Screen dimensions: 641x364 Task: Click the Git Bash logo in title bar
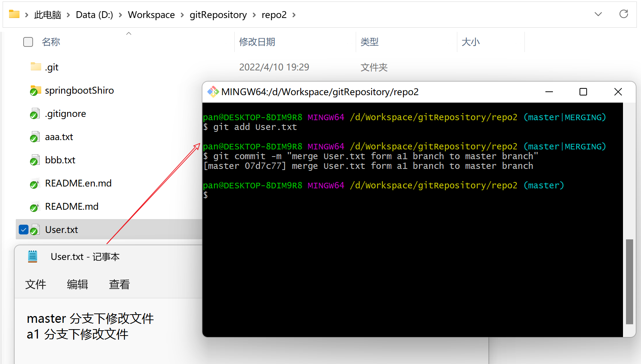tap(213, 92)
